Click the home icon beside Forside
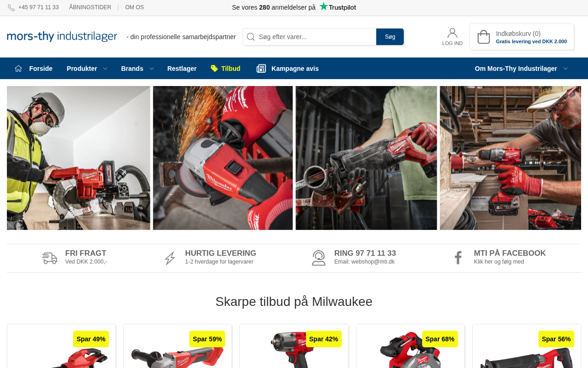 coord(18,69)
